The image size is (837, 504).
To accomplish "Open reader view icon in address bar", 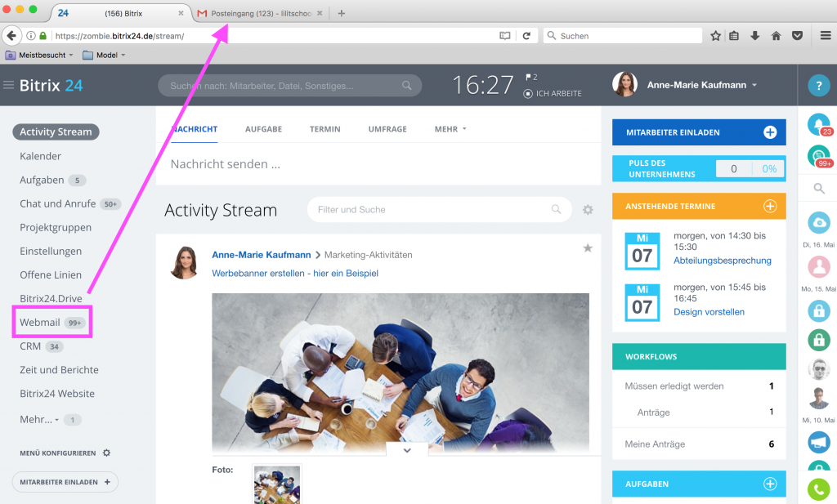I will [x=504, y=36].
